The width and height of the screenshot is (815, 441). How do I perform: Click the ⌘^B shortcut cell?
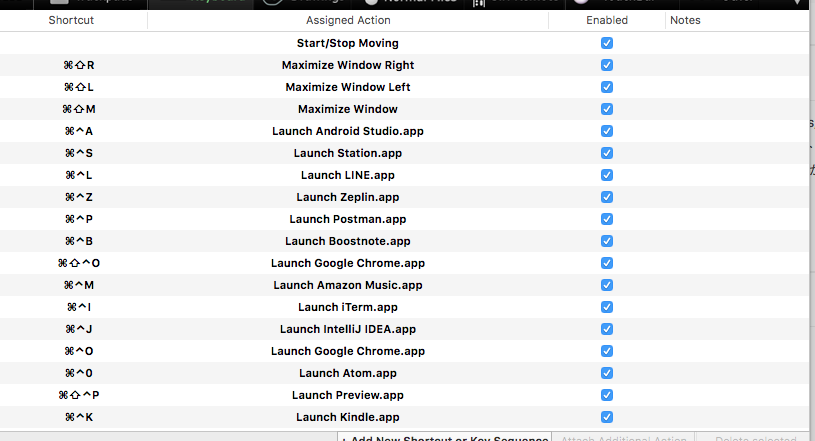coord(79,241)
